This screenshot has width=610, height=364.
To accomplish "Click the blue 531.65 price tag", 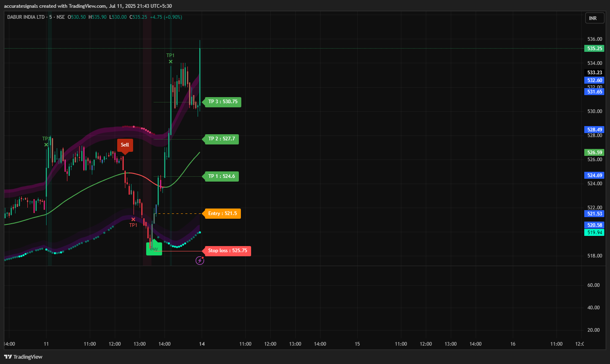I will click(594, 92).
